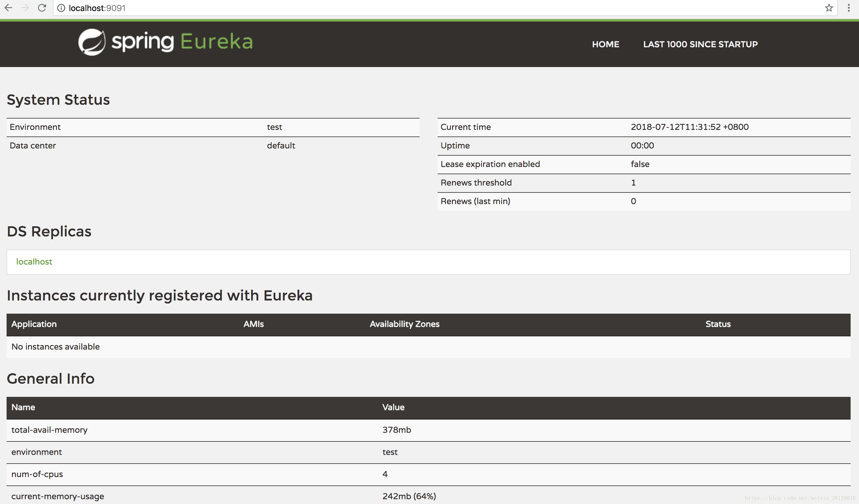Click the spring Eureka wordmark
The width and height of the screenshot is (859, 504).
coord(182,42)
